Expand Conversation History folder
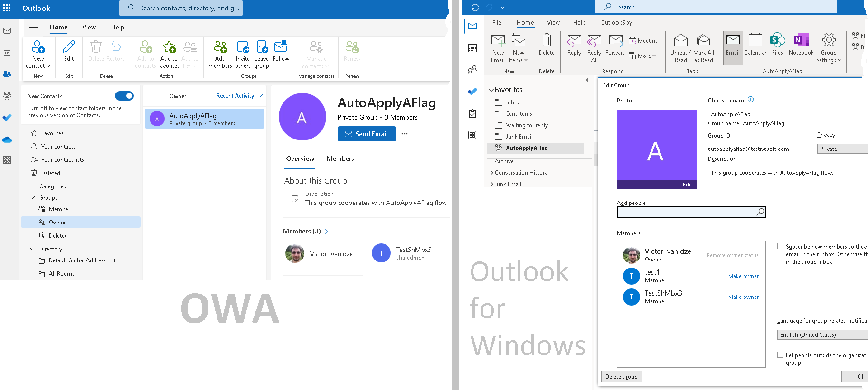 pos(492,173)
